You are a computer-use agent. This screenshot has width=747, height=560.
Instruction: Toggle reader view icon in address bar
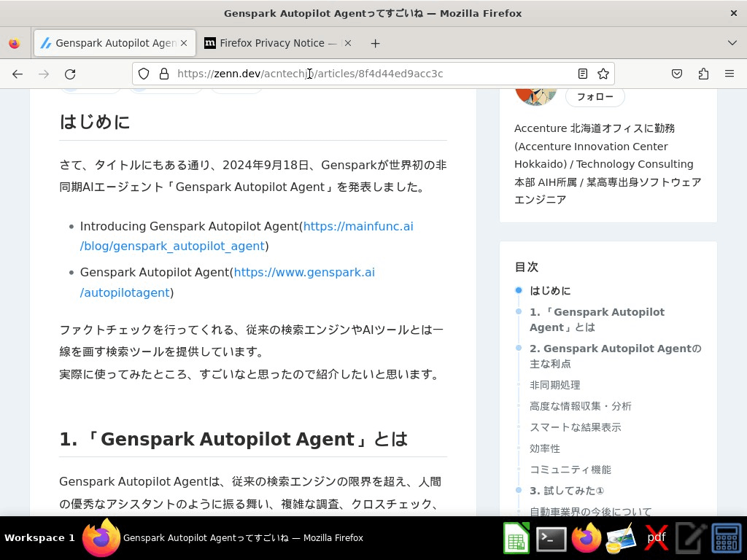pyautogui.click(x=583, y=74)
